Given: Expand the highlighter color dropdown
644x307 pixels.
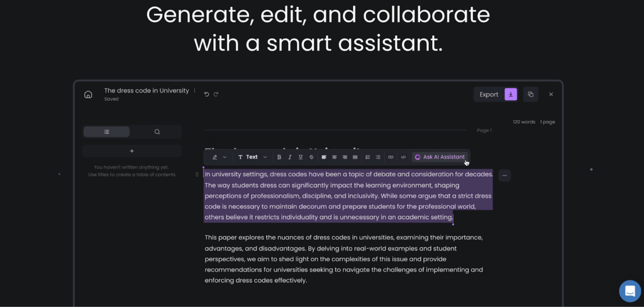Looking at the screenshot, I should click(225, 157).
